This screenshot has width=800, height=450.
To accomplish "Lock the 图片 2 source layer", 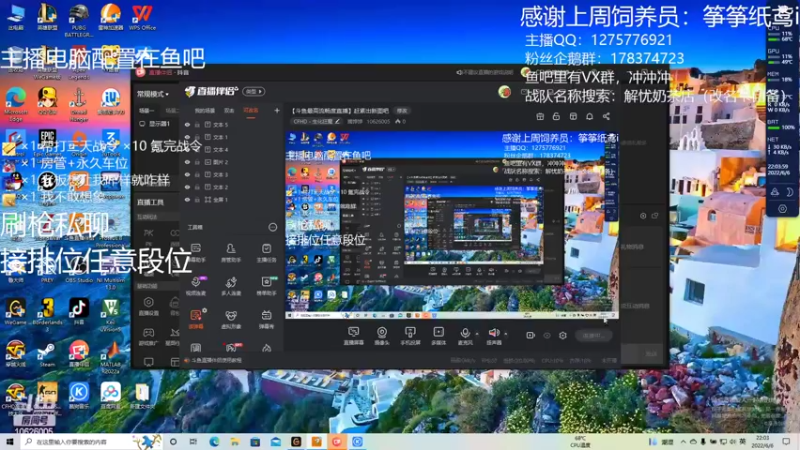I will pos(197,162).
